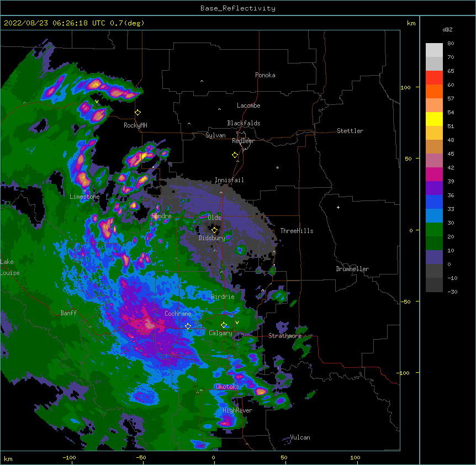476x465 pixels.
Task: Click the Calgary city label
Action: (220, 333)
